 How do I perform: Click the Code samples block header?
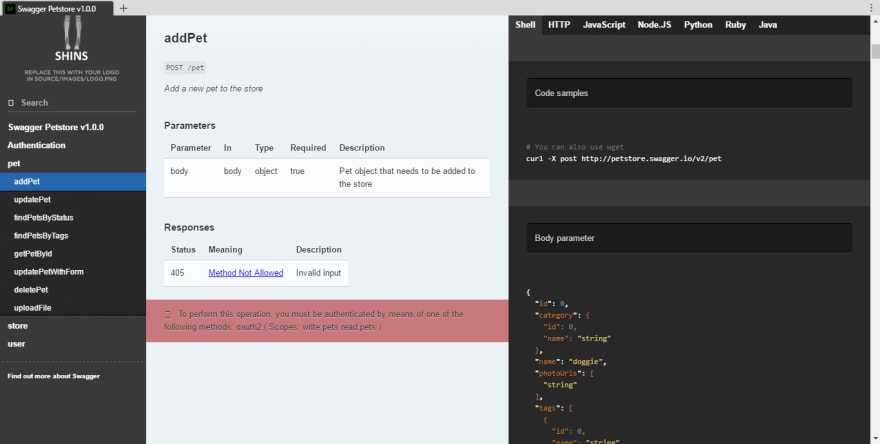689,93
